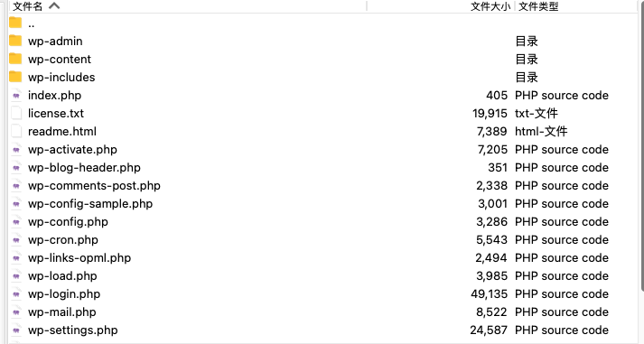Select the wp-admin folder icon
Screen dimensions: 644x344
[15, 41]
